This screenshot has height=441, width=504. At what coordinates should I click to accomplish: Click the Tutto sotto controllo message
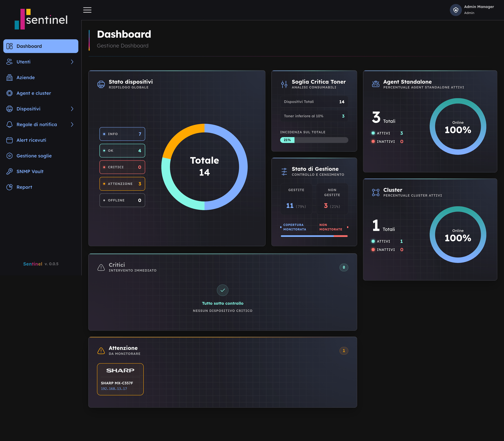[x=223, y=303]
